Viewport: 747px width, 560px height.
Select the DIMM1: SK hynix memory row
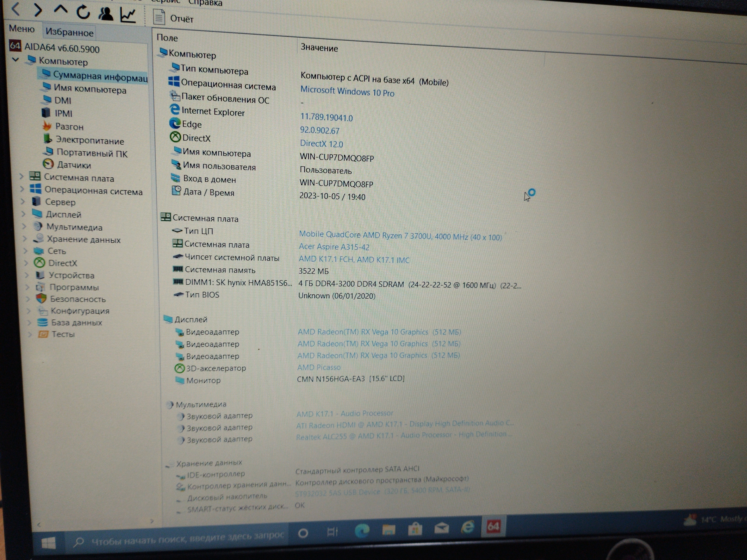click(346, 283)
